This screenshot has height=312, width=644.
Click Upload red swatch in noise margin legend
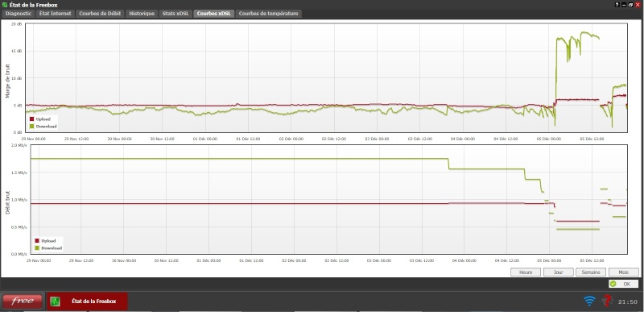[x=31, y=119]
